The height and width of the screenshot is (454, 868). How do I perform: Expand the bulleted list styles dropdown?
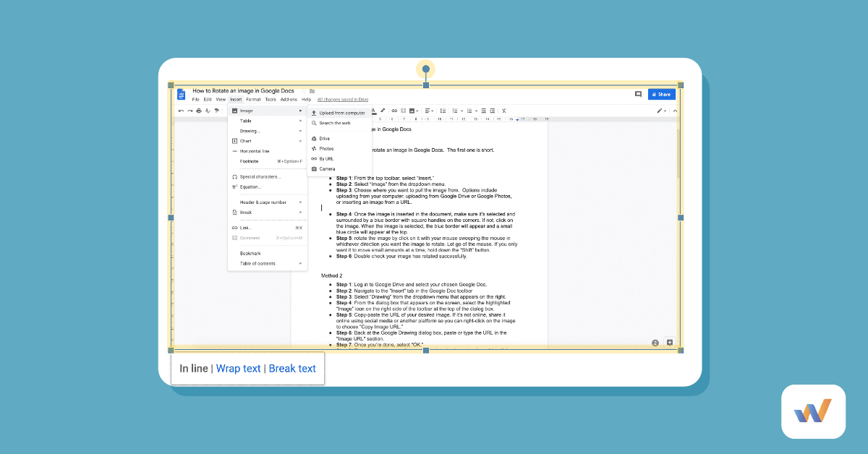tap(476, 110)
